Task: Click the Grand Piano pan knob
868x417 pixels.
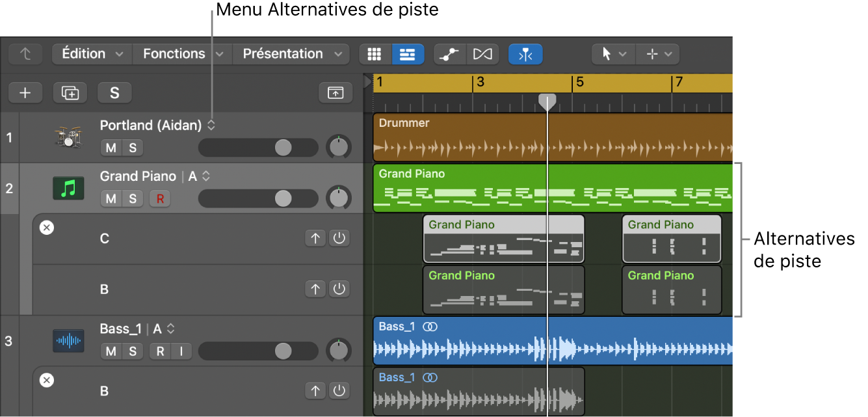Action: click(x=338, y=198)
